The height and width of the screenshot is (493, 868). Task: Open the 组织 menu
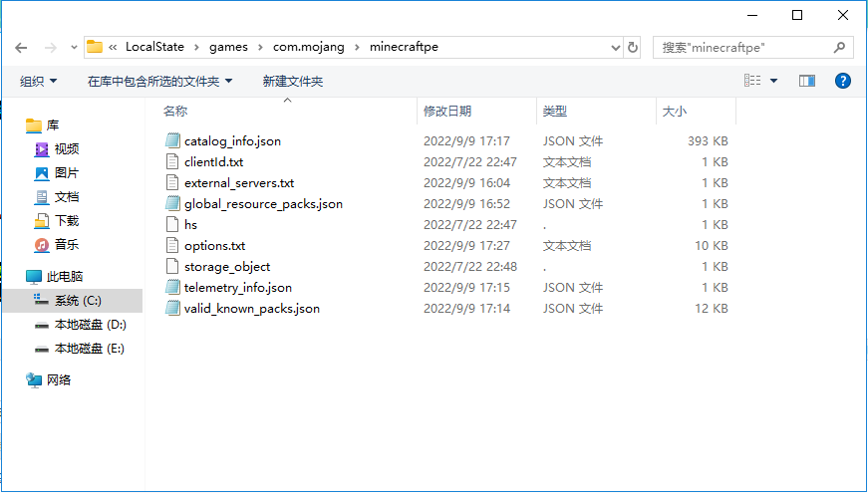click(x=38, y=82)
